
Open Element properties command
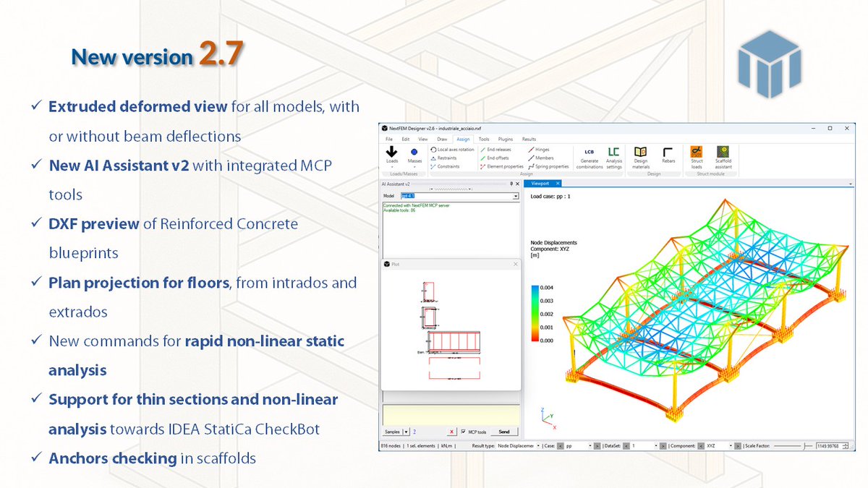coord(502,166)
